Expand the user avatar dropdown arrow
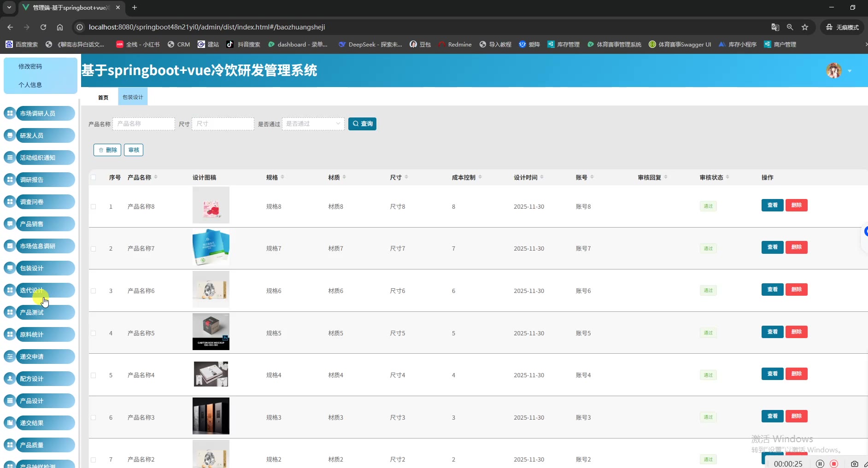 point(850,71)
